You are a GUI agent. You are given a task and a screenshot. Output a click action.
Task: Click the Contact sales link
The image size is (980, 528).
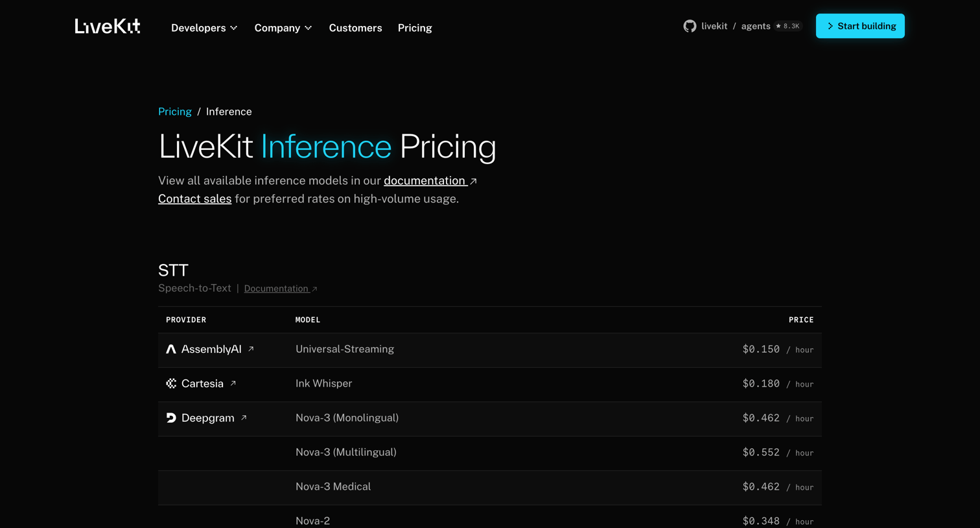pyautogui.click(x=194, y=198)
